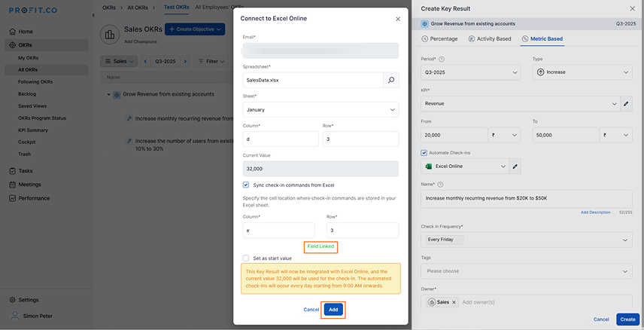Open Check in Frequency dropdown
This screenshot has height=330, width=644.
527,240
